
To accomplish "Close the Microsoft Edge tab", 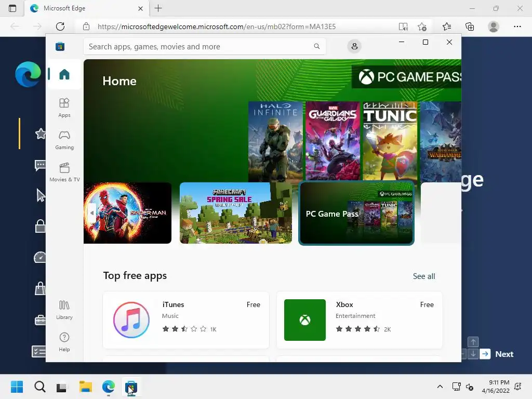I will [x=140, y=8].
